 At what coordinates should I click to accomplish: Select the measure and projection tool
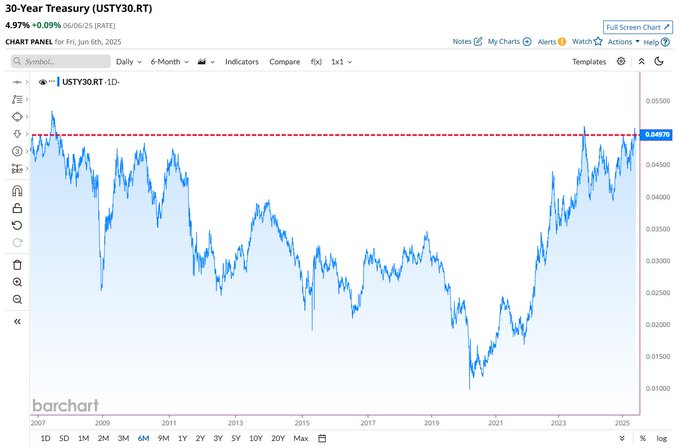coord(17,168)
